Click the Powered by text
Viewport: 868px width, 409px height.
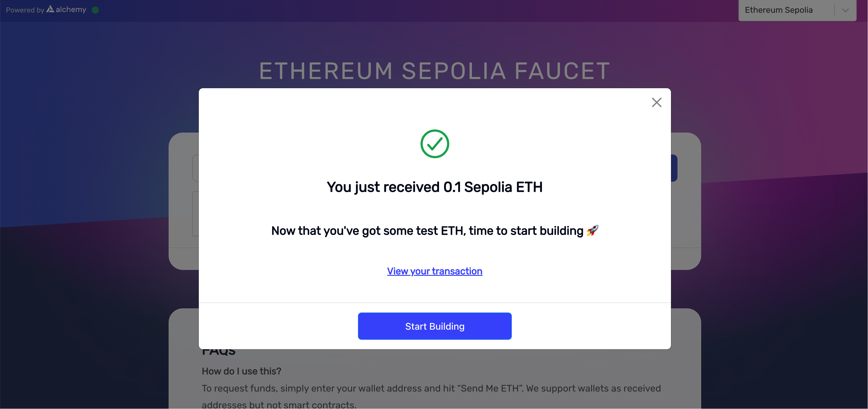25,10
